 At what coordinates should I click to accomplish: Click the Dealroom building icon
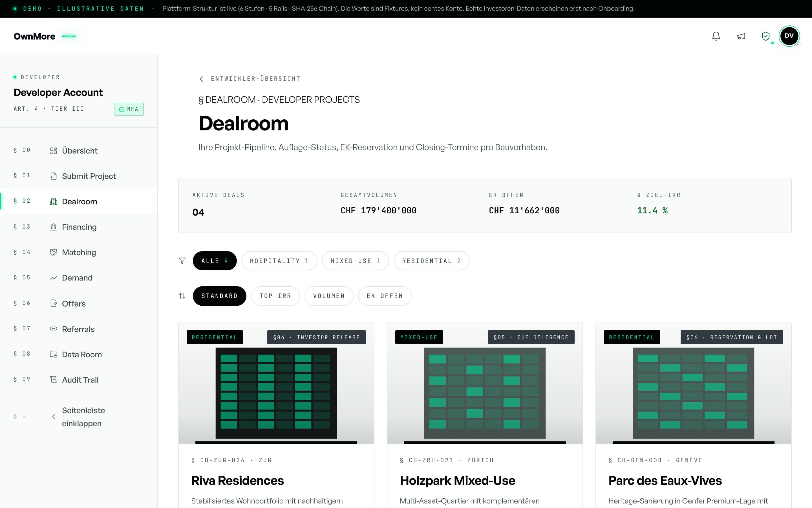(x=53, y=202)
